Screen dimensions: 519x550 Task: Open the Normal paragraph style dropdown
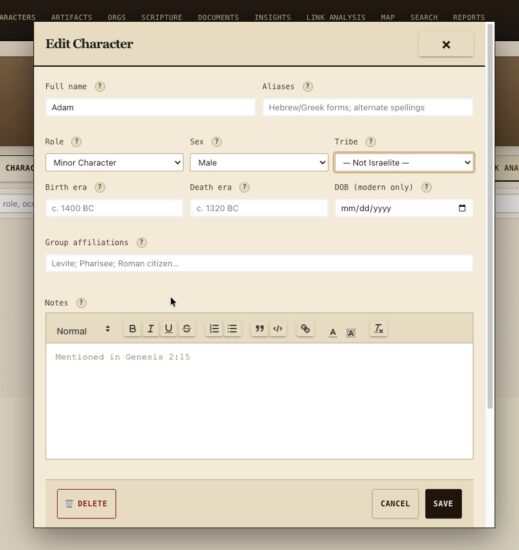pos(83,331)
